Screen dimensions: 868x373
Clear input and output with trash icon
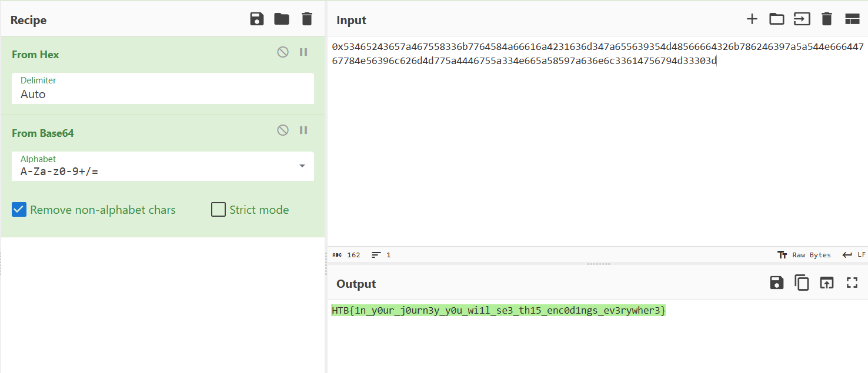click(x=826, y=19)
